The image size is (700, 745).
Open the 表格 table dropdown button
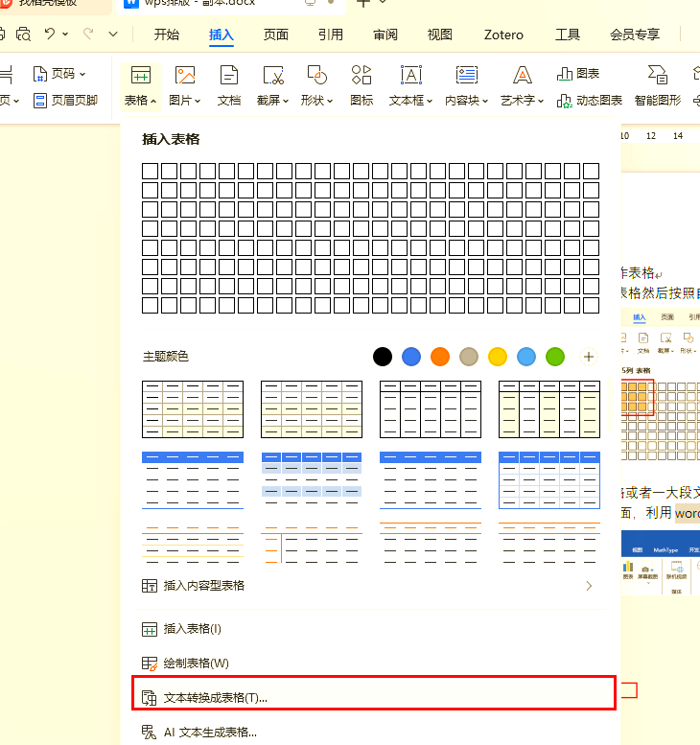pos(140,86)
